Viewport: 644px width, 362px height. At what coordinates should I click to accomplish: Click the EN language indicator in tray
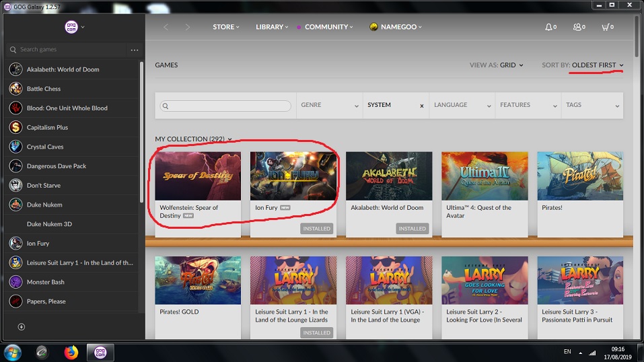567,352
